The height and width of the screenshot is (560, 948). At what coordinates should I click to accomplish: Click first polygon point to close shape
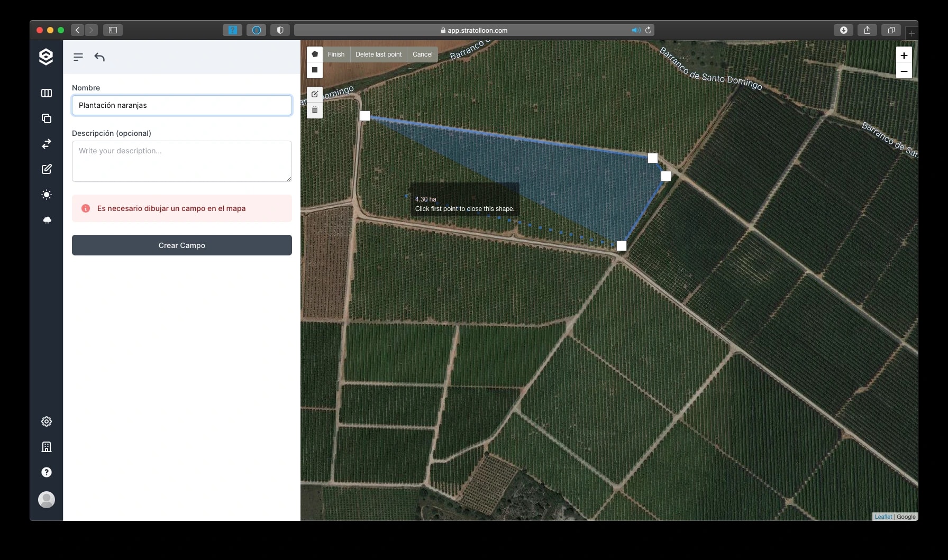[365, 116]
